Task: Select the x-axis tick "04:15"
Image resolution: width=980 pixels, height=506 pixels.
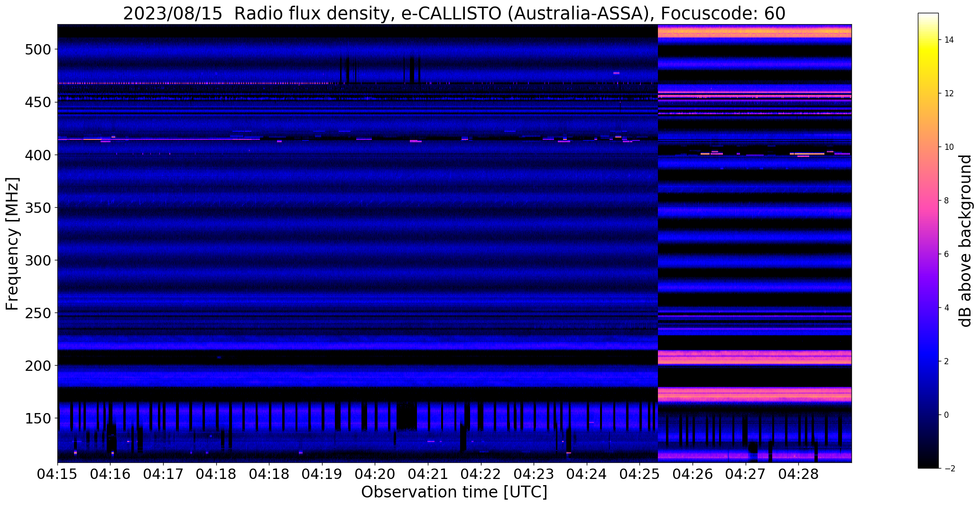Action: point(57,475)
